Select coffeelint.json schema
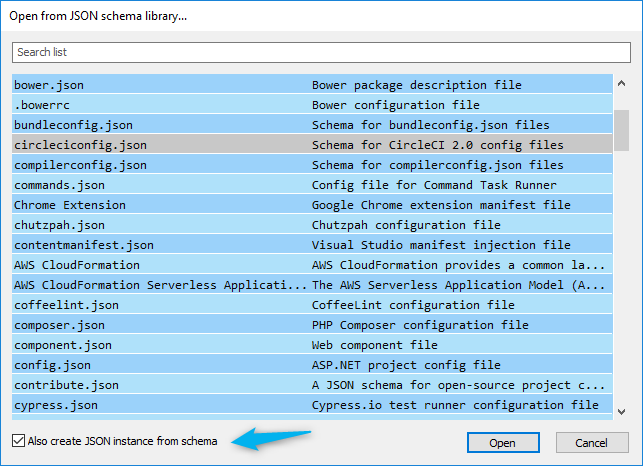This screenshot has width=643, height=466. coord(312,305)
